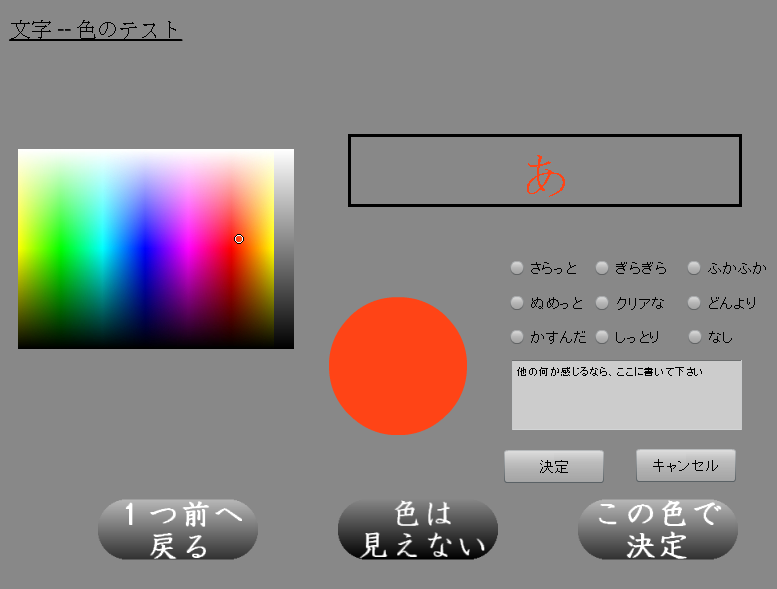The width and height of the screenshot is (777, 589).
Task: Select the かすんだ radio button
Action: (x=517, y=337)
